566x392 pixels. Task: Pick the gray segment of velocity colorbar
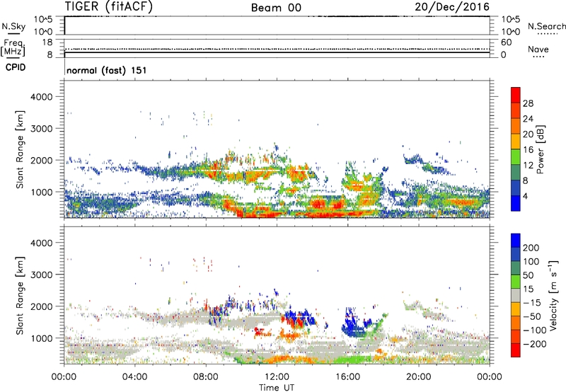click(x=516, y=295)
